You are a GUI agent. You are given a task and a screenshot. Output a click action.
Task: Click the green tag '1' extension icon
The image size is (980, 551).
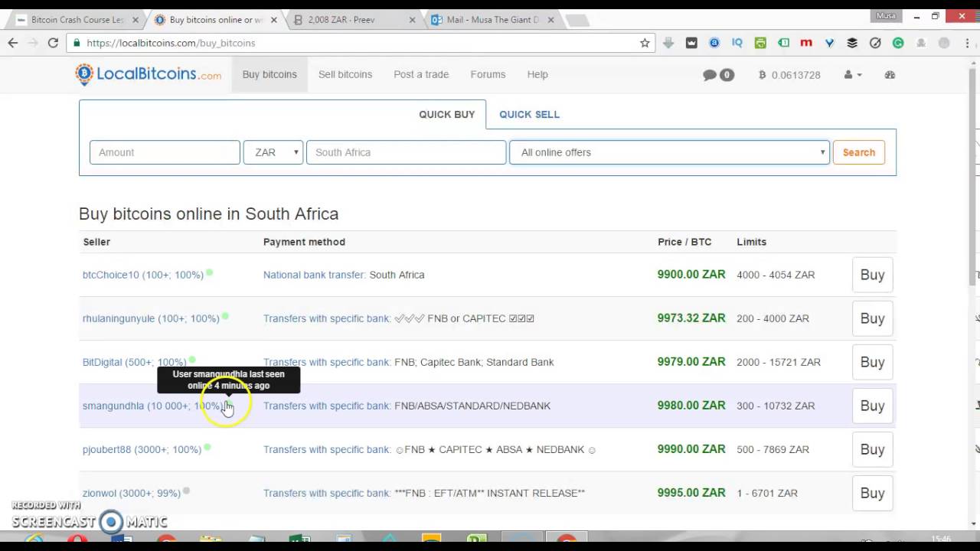tap(783, 43)
